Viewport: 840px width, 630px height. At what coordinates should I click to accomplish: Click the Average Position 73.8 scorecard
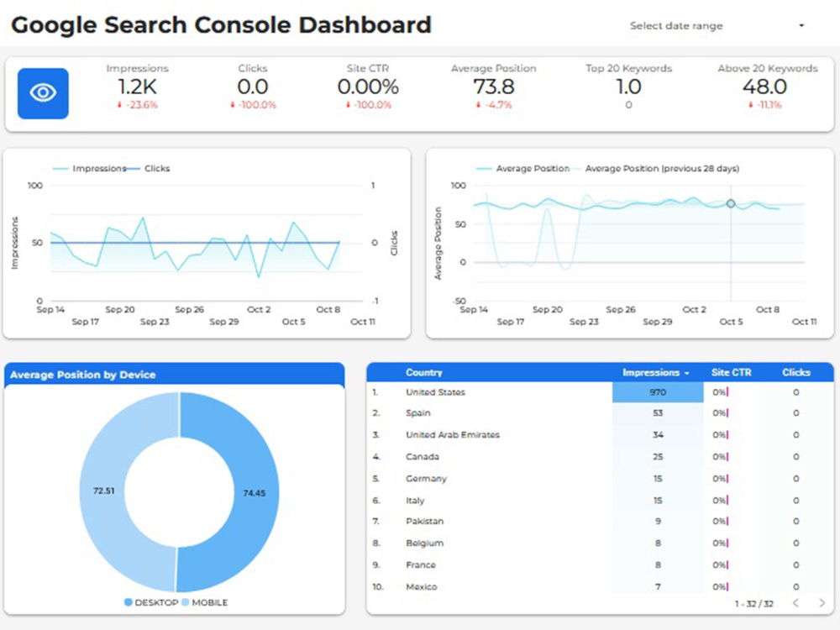[493, 87]
